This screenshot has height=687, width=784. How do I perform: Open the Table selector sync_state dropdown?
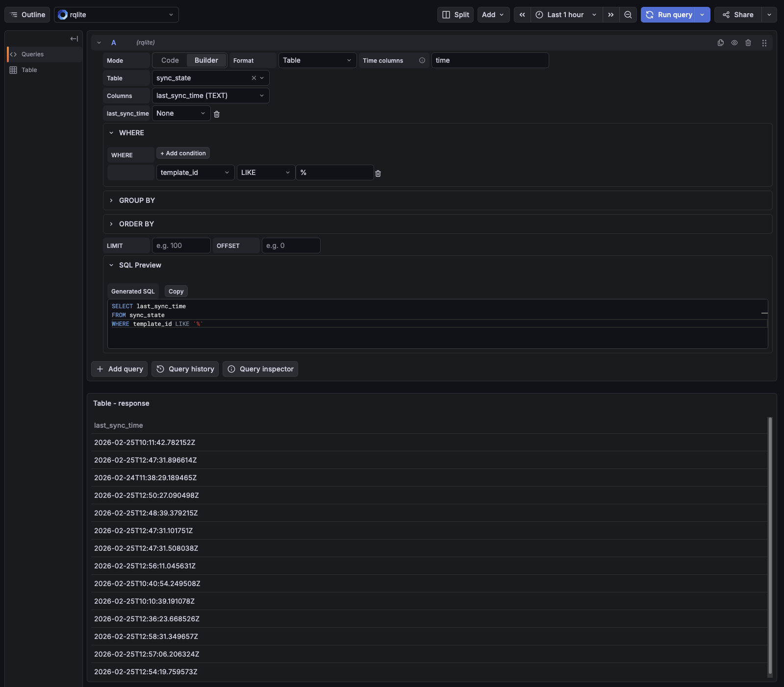(x=210, y=78)
